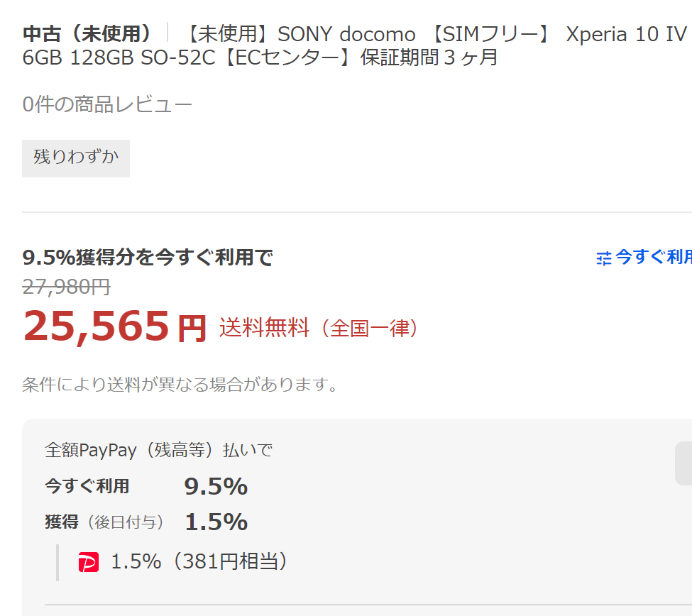Click the bold 今すぐ利用 row label
This screenshot has height=616, width=692.
[x=87, y=486]
